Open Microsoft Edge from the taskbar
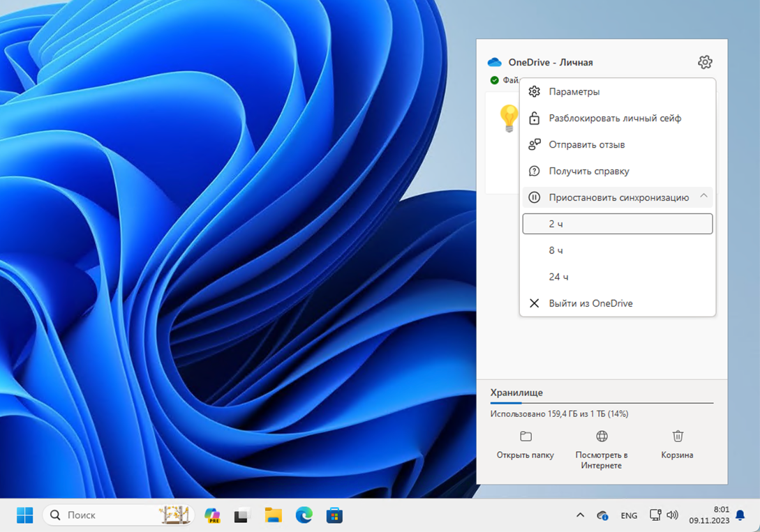 [304, 515]
